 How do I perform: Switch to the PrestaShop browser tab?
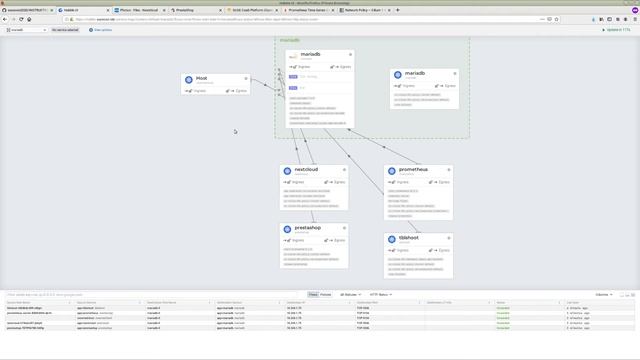(x=196, y=10)
